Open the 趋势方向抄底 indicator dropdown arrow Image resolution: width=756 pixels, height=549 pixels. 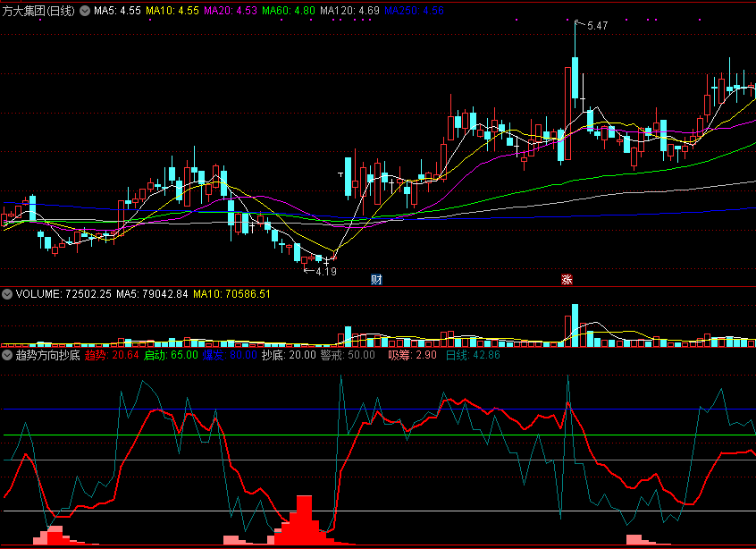coord(7,356)
